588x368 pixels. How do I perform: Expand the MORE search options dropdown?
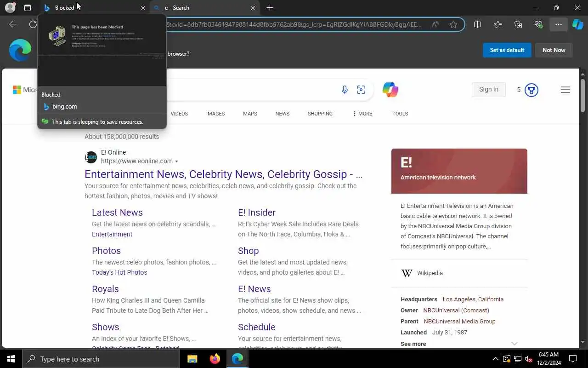point(362,114)
